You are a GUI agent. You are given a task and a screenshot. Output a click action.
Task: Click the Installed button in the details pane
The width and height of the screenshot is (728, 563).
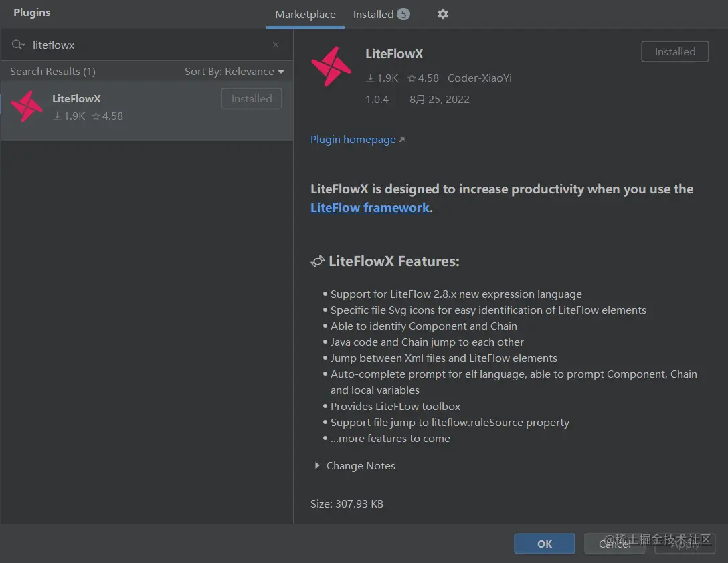pos(674,51)
